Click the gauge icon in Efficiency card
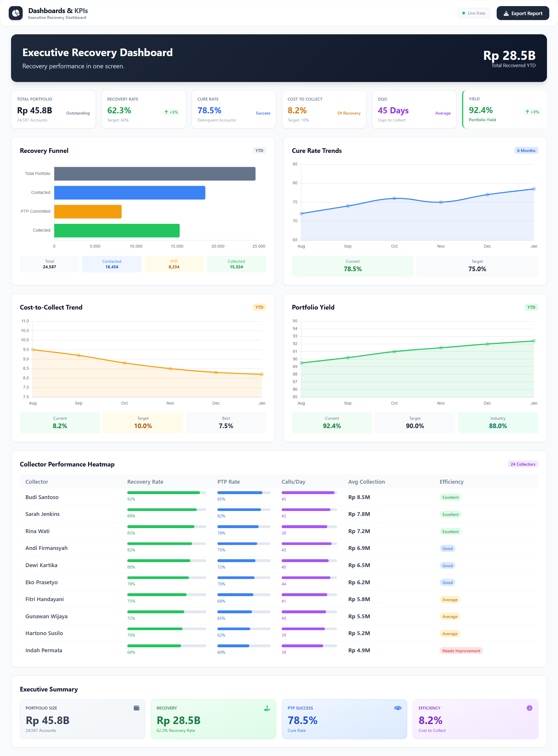Screen dimensions: 558x756 click(x=529, y=708)
